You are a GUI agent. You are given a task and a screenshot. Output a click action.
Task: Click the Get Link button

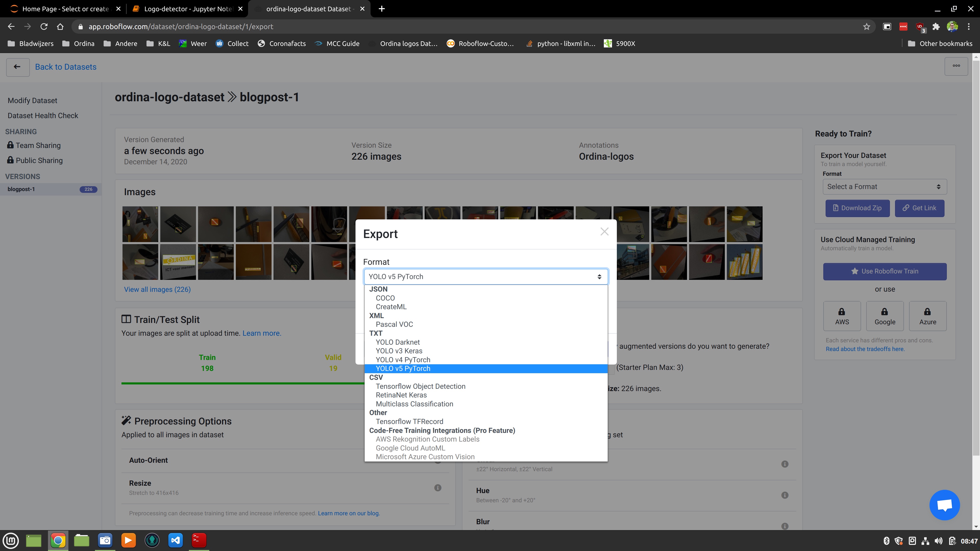pos(919,208)
